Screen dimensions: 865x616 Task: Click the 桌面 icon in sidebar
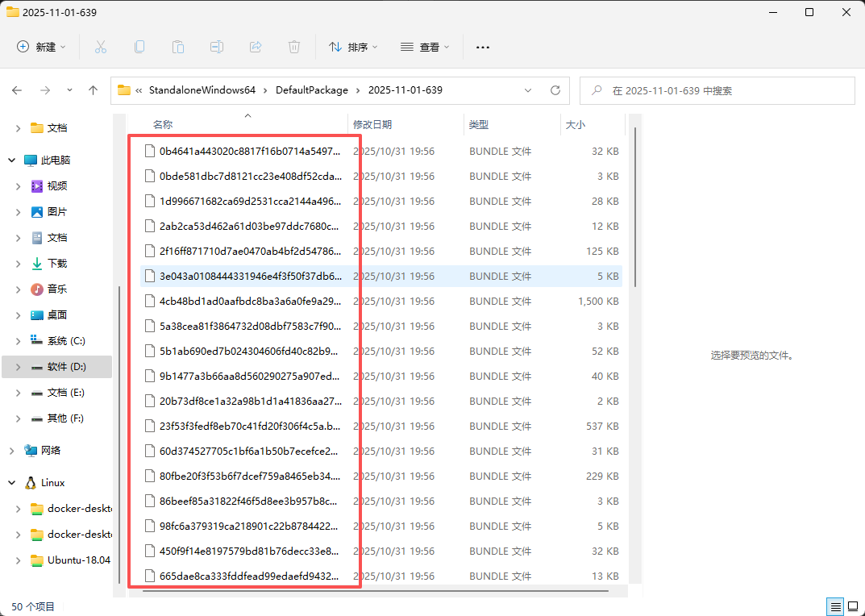(x=37, y=315)
